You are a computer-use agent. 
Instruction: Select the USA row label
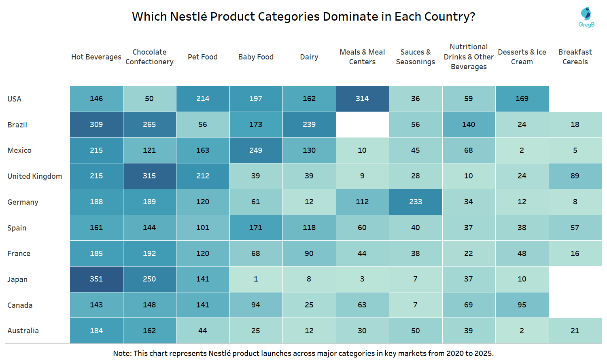[15, 99]
